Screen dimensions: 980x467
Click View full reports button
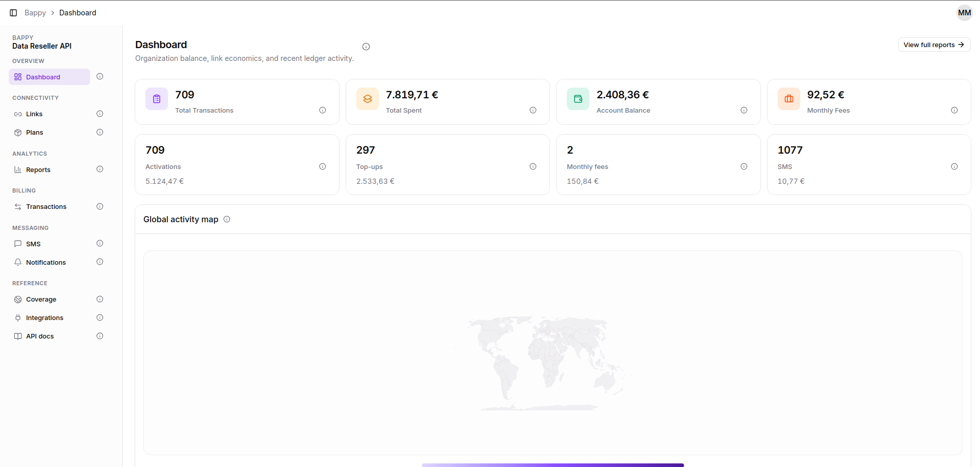934,45
